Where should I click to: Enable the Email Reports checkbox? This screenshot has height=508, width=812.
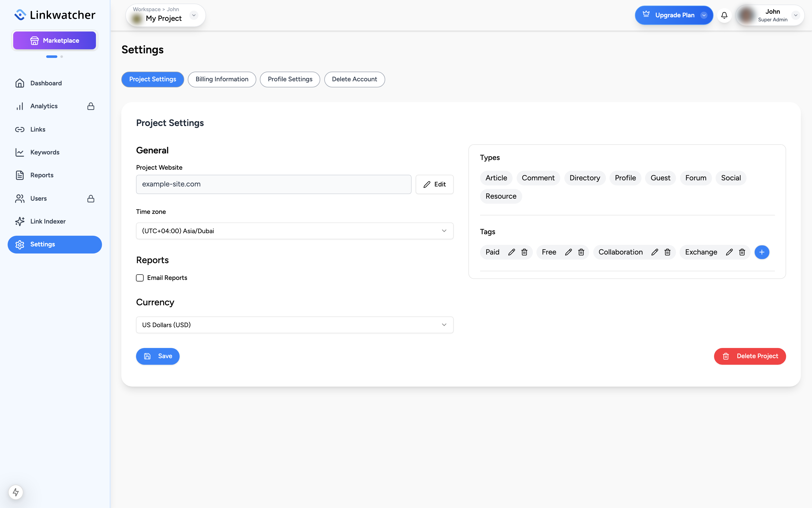pyautogui.click(x=140, y=278)
